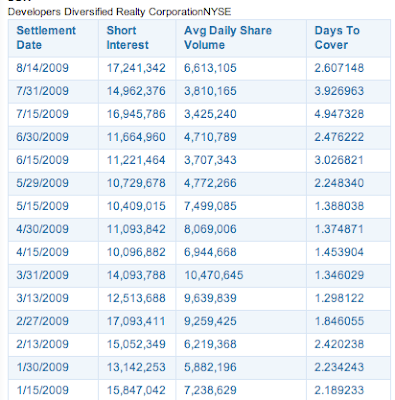Click short interest value 14,962,376
This screenshot has height=400, width=395.
pyautogui.click(x=136, y=91)
